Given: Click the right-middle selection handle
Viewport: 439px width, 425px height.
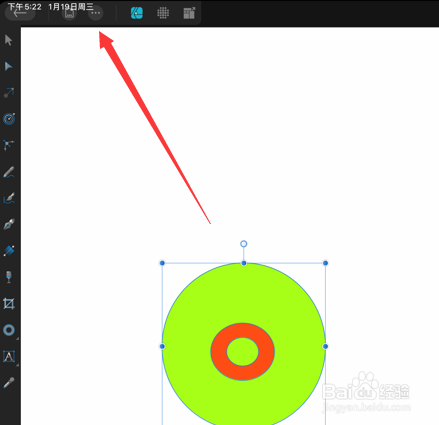Looking at the screenshot, I should click(x=325, y=346).
